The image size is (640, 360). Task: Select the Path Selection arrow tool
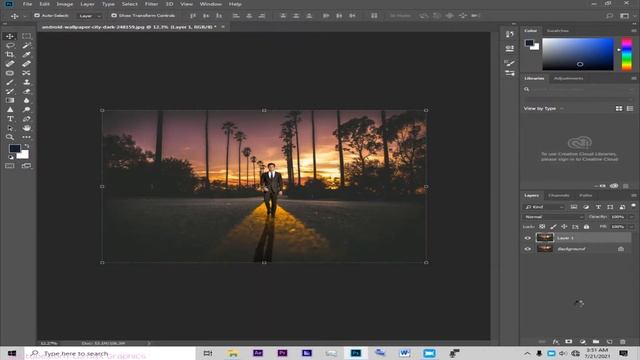coord(10,128)
